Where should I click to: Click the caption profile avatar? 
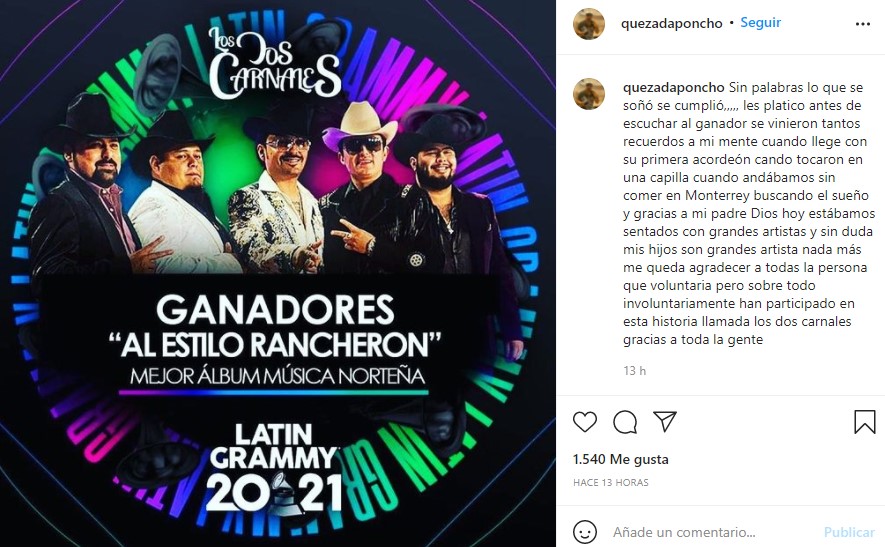tap(589, 94)
